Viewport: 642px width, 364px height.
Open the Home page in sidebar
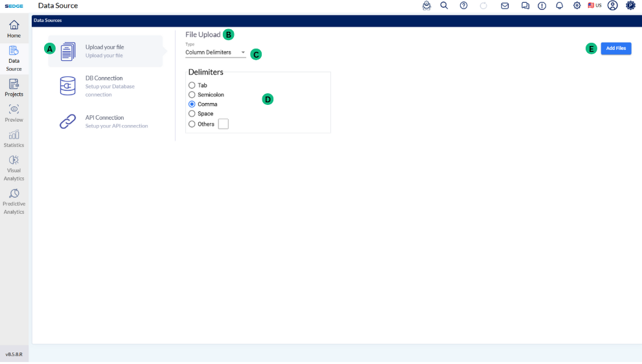pyautogui.click(x=14, y=29)
